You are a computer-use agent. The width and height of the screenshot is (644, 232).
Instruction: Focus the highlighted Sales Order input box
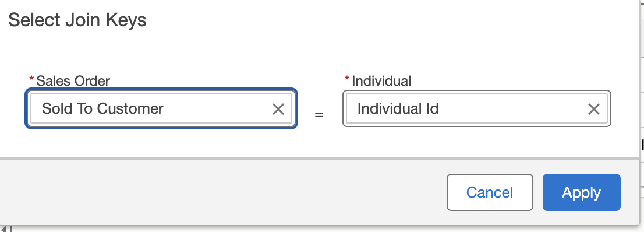pos(161,108)
